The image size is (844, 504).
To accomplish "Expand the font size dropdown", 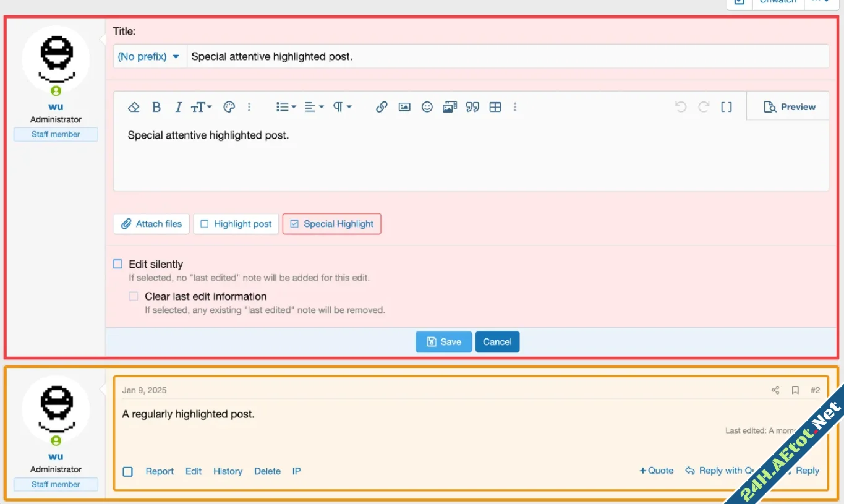I will [201, 107].
